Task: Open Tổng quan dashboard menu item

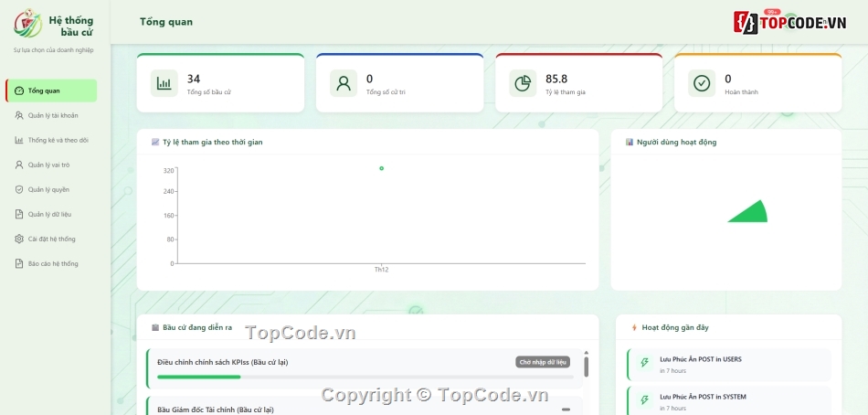Action: click(x=51, y=90)
